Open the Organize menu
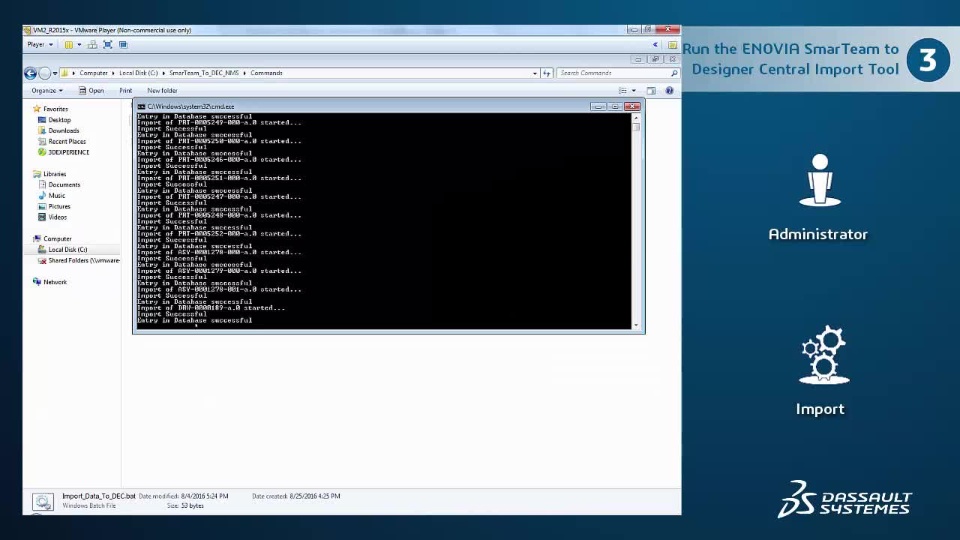960x540 pixels. pos(47,91)
